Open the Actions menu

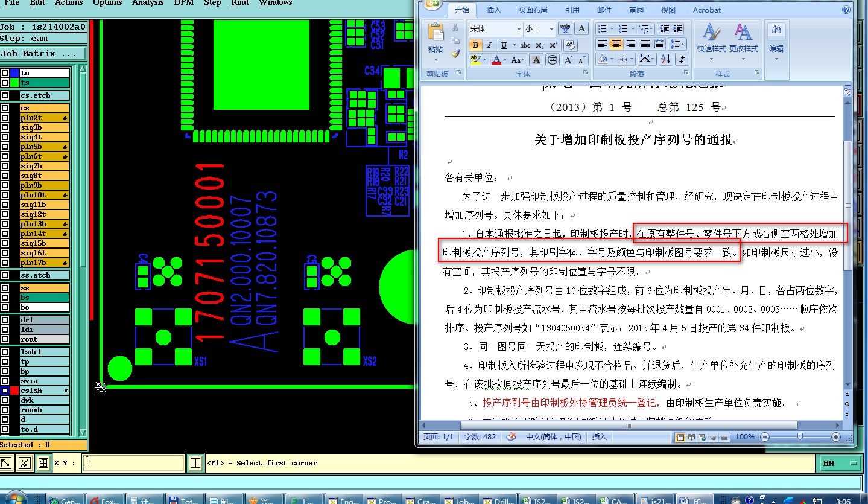(x=69, y=3)
